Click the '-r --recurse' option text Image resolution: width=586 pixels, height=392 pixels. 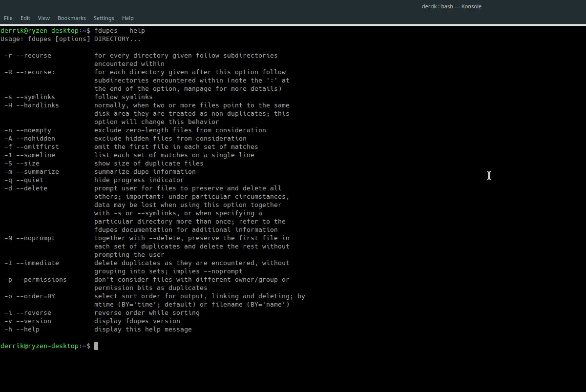coord(28,56)
